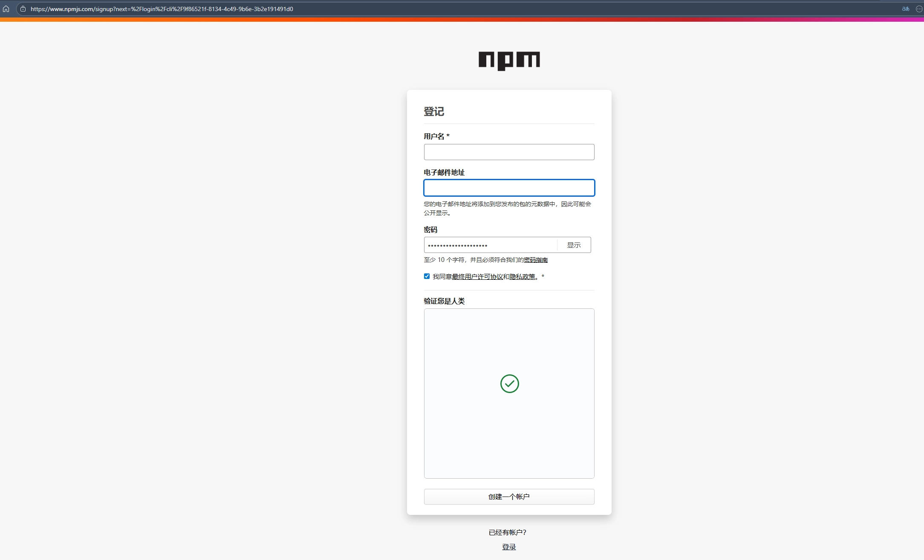Click the 已经有帐户? text
This screenshot has width=924, height=560.
pyautogui.click(x=507, y=532)
